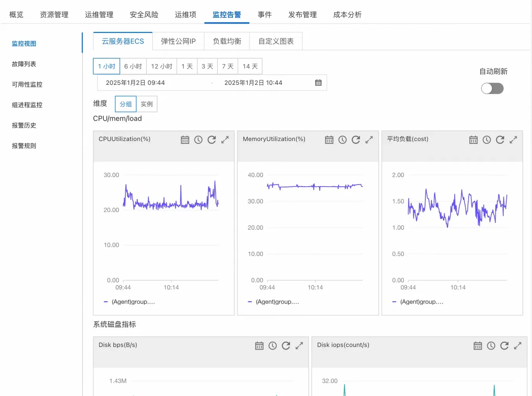Click clock icon on Disk iops chart
The height and width of the screenshot is (396, 532).
(491, 346)
